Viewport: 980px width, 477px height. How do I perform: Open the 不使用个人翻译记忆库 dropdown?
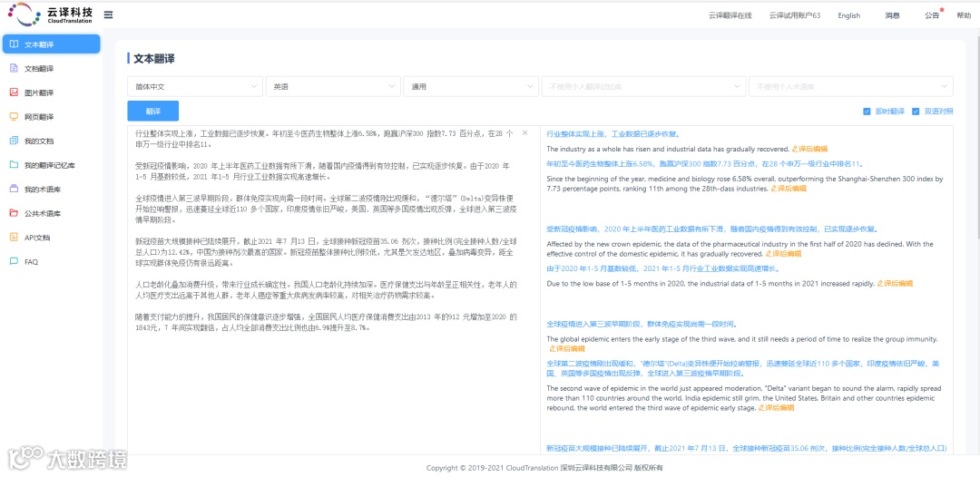[643, 86]
